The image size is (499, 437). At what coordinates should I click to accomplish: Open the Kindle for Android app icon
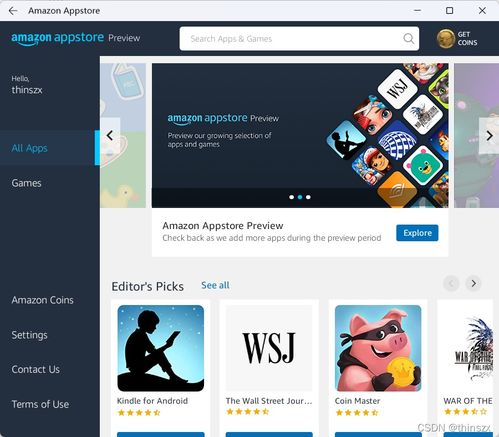[x=161, y=348]
